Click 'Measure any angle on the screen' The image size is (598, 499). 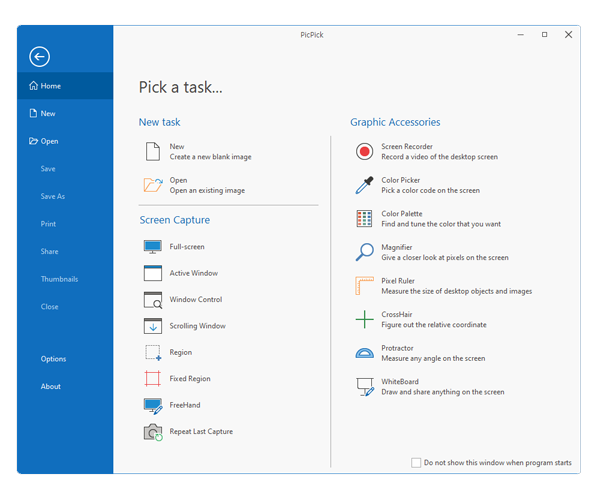[433, 358]
